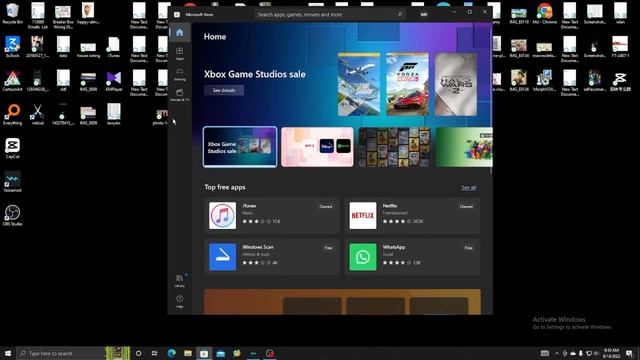Open the 3uTools desktop shortcut
640x360 pixels.
pyautogui.click(x=12, y=47)
